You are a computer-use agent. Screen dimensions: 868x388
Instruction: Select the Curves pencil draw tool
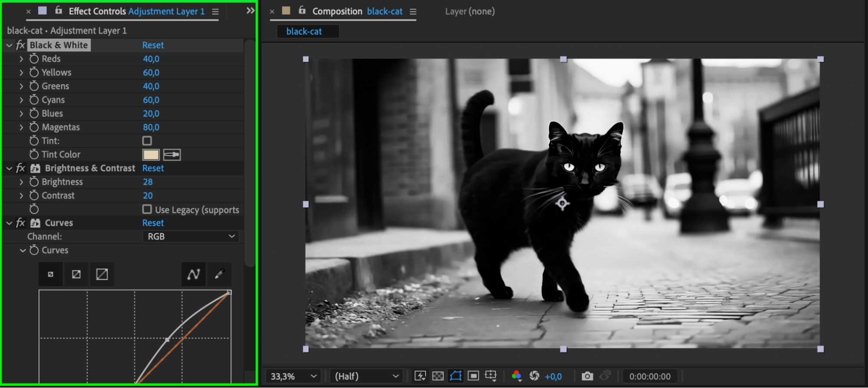pyautogui.click(x=219, y=274)
